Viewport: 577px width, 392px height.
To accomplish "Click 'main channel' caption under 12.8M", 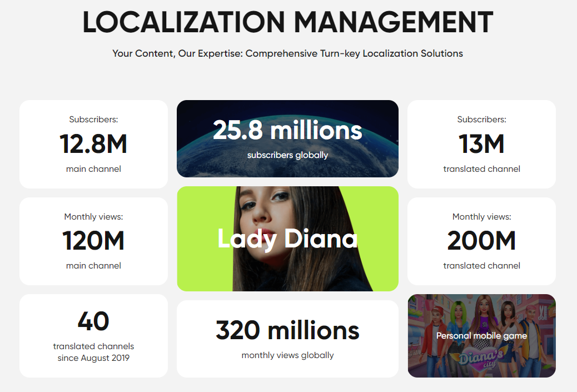I will tap(93, 169).
